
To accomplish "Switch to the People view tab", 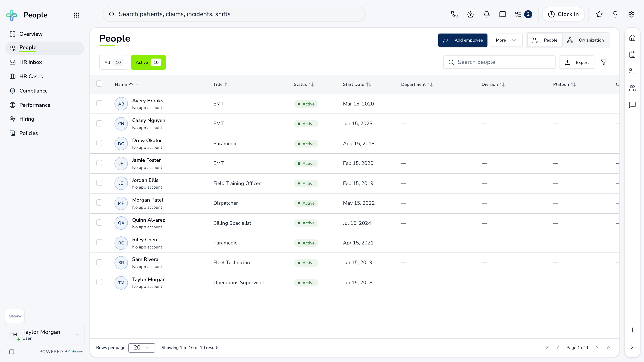I will tap(545, 40).
